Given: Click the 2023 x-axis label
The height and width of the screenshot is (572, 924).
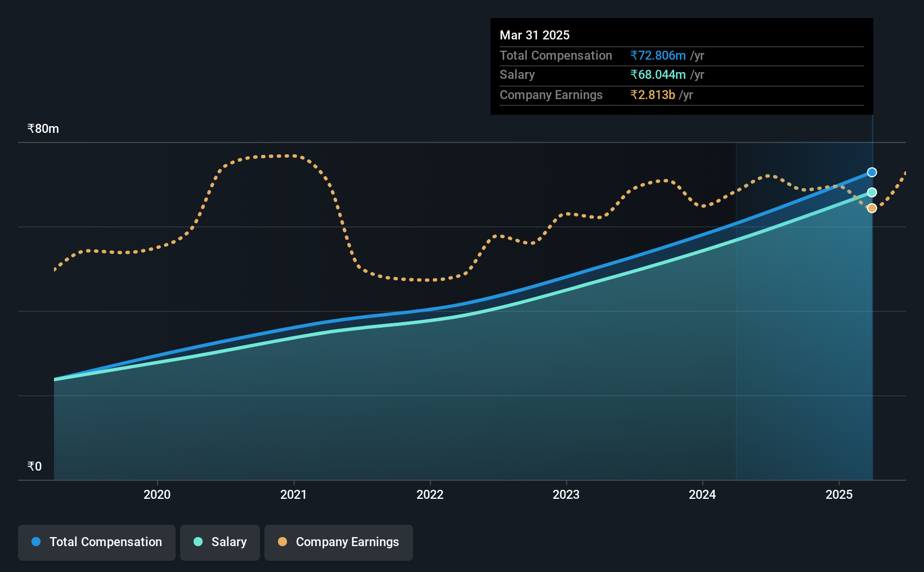Looking at the screenshot, I should coord(566,494).
